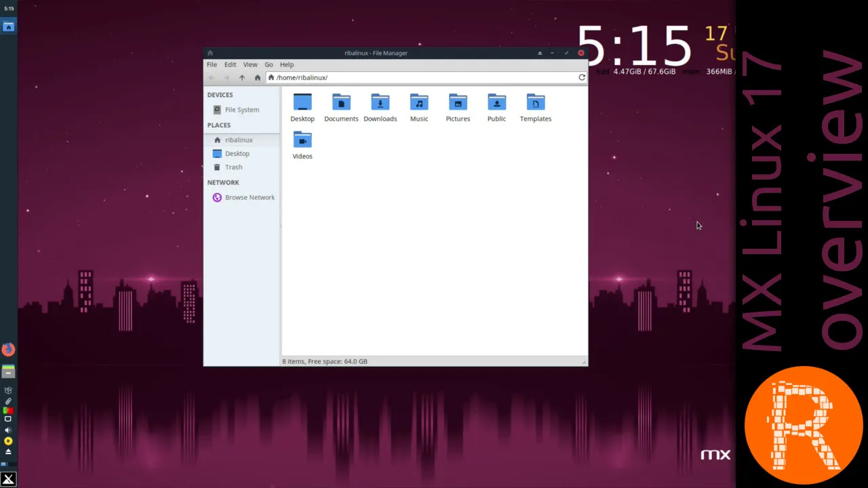
Task: Open the Go menu
Action: point(269,64)
